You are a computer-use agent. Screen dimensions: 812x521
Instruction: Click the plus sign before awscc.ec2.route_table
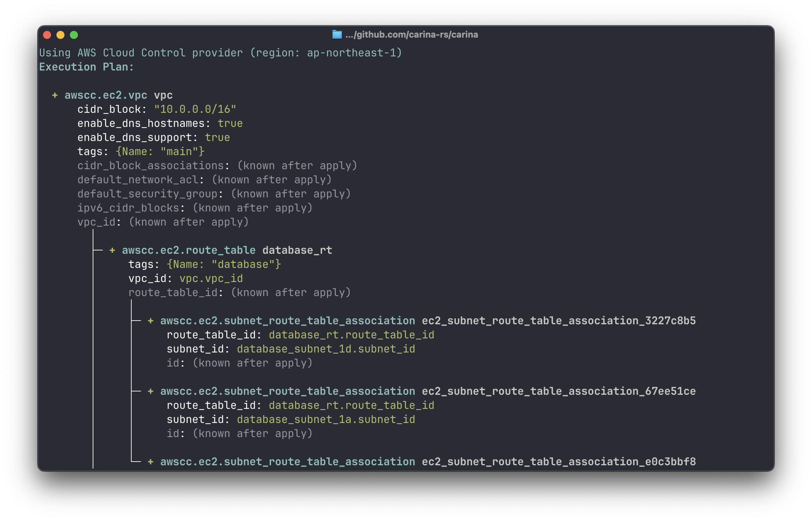coord(112,250)
